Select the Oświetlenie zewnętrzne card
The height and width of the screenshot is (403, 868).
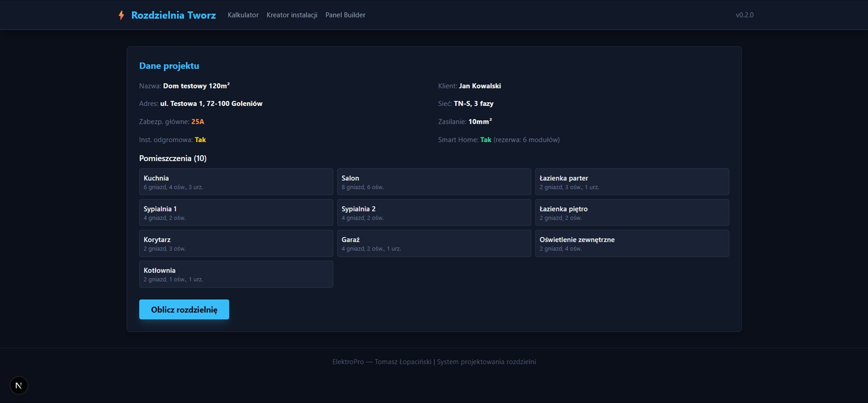[x=632, y=243]
